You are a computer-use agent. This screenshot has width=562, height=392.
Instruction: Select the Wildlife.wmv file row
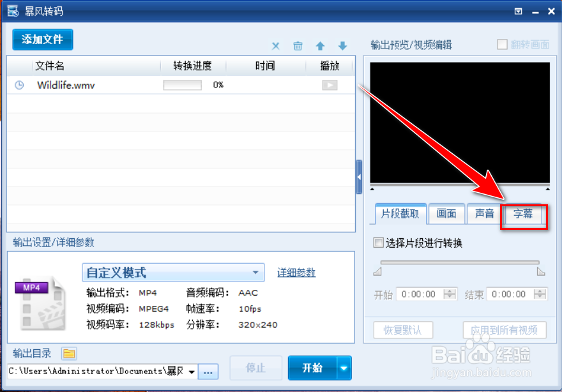[181, 85]
